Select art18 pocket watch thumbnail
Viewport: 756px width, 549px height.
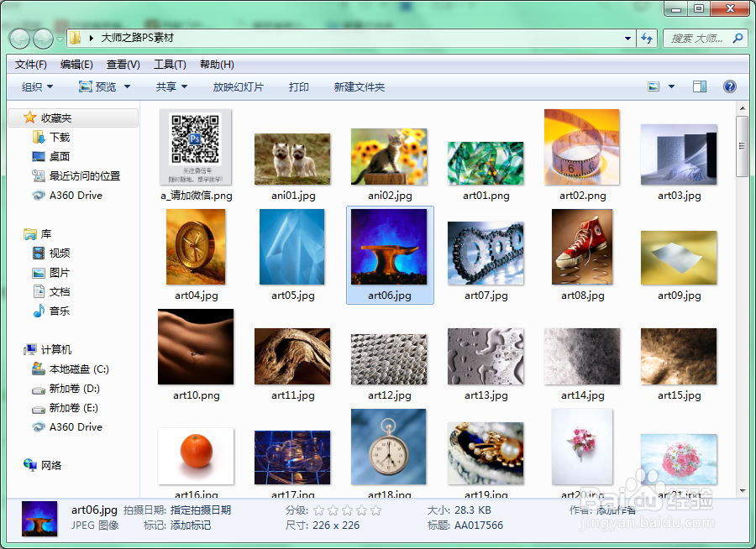pyautogui.click(x=389, y=447)
